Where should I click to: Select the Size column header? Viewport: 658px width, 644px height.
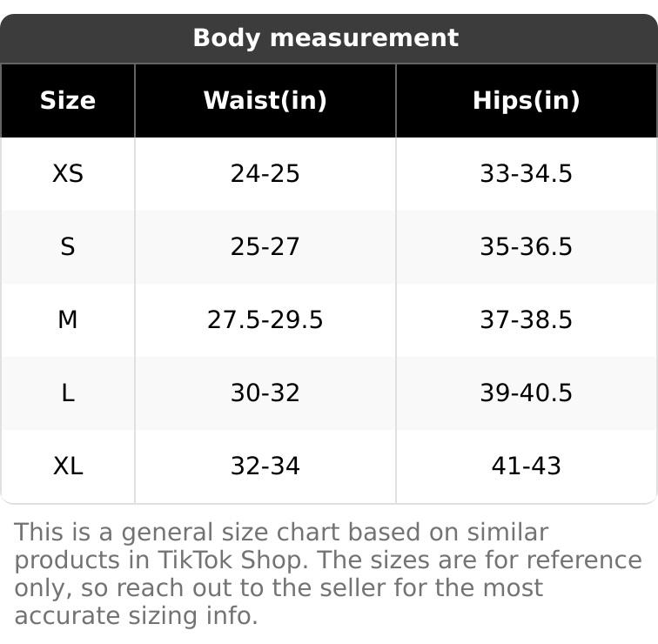(x=68, y=101)
